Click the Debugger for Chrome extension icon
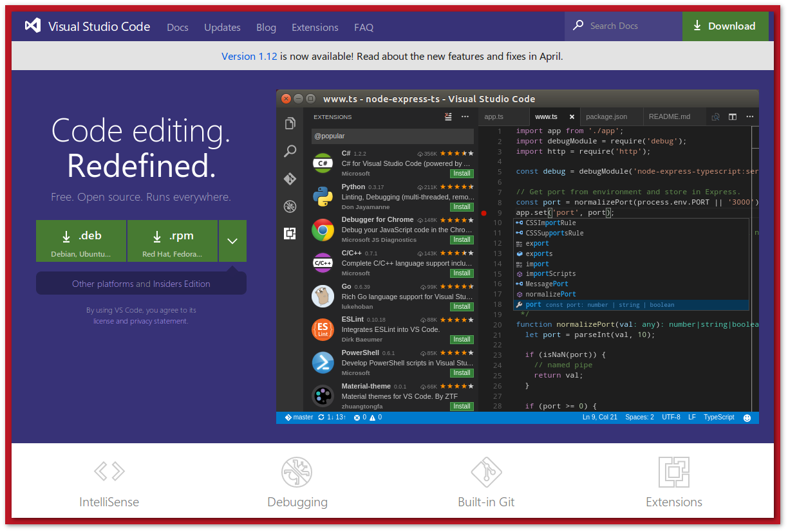 tap(323, 230)
